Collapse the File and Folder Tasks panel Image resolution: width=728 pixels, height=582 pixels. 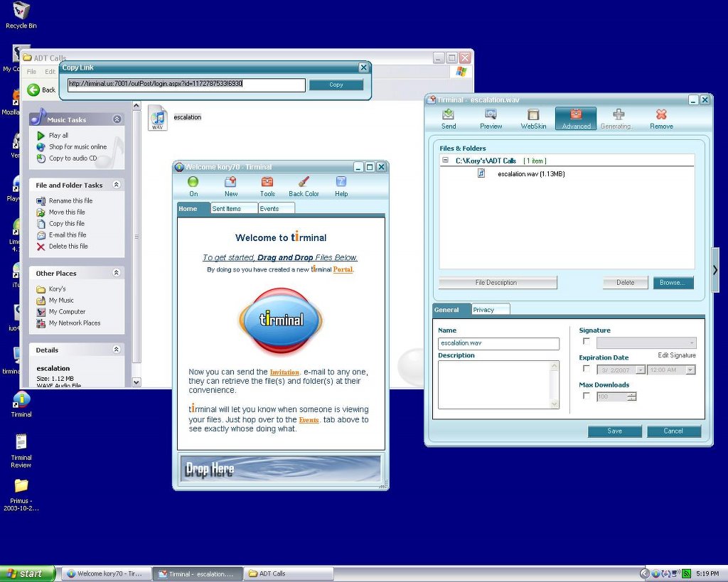[x=117, y=185]
